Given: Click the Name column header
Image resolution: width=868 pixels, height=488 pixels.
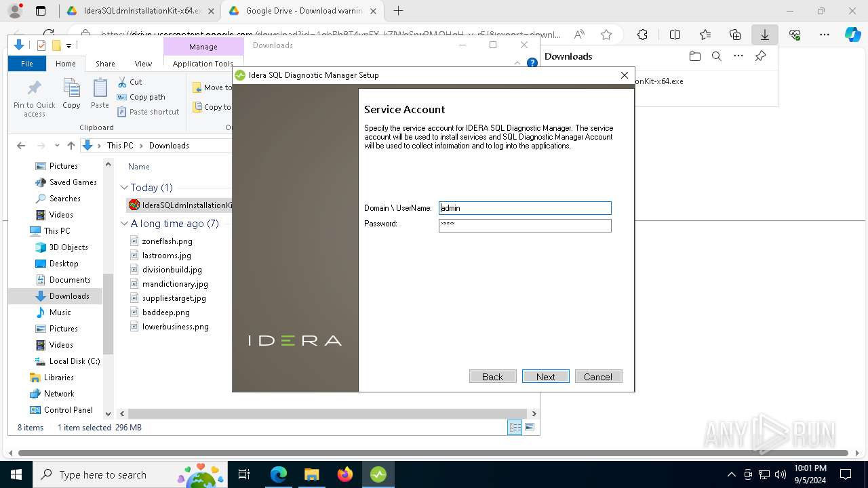Looking at the screenshot, I should pos(139,167).
